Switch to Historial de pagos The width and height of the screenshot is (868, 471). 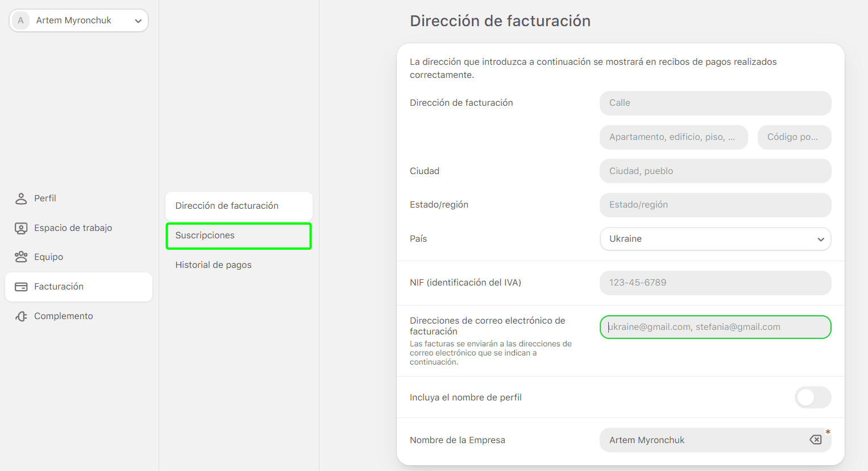coord(213,265)
